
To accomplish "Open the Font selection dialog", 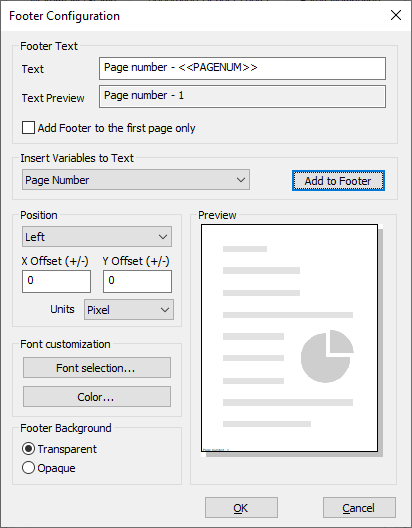I will pyautogui.click(x=97, y=368).
